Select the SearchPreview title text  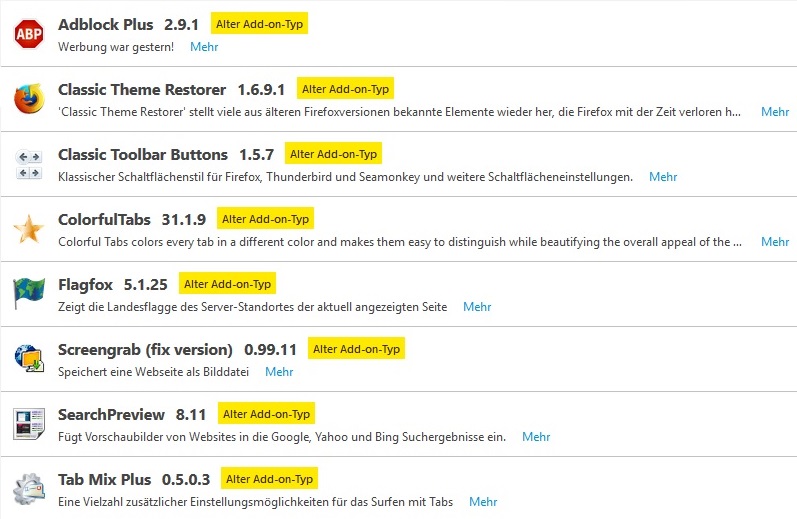(111, 415)
